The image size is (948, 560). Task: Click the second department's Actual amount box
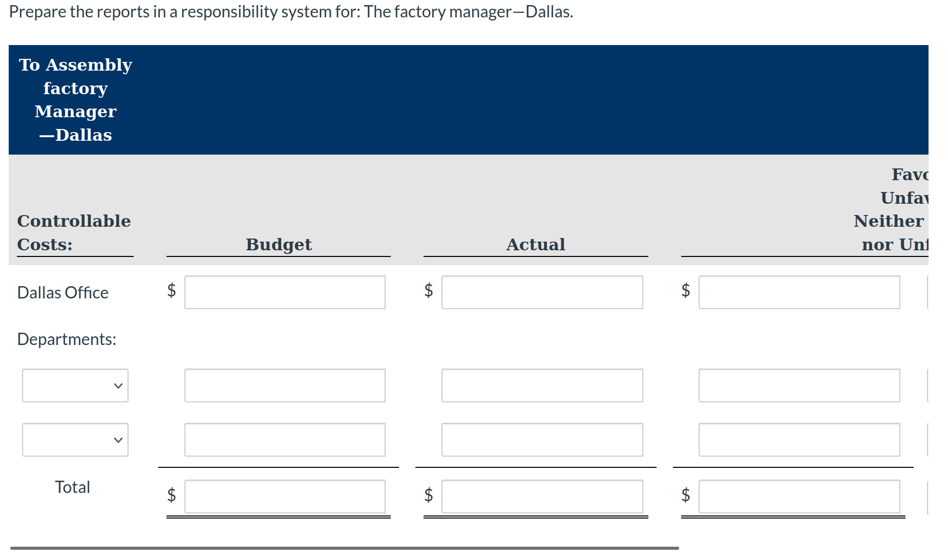point(542,440)
